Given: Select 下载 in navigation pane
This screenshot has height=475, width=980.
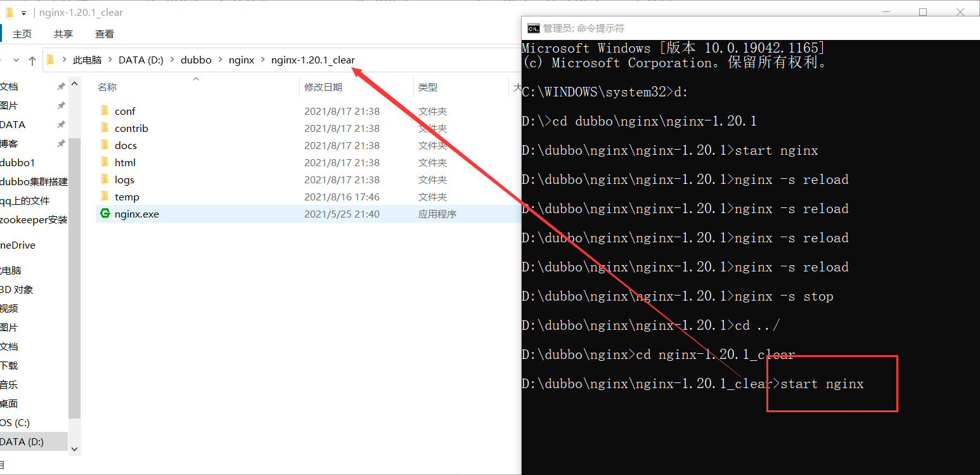Looking at the screenshot, I should (x=9, y=365).
